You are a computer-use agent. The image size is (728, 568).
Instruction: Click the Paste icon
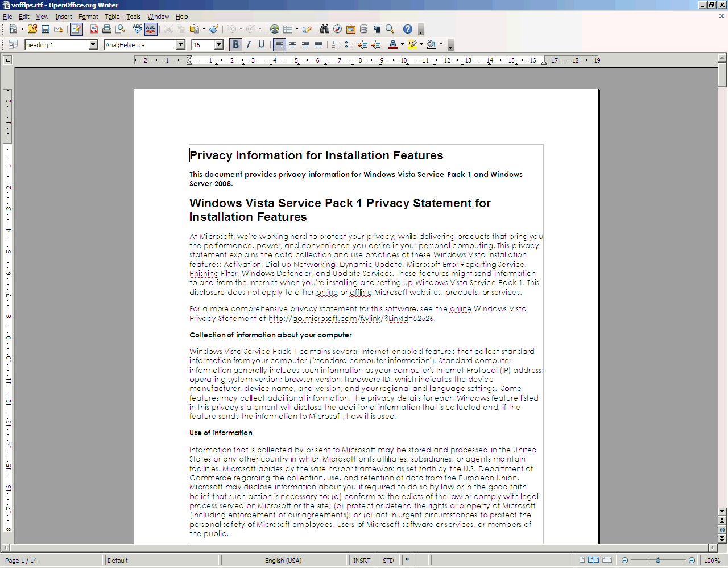[195, 29]
